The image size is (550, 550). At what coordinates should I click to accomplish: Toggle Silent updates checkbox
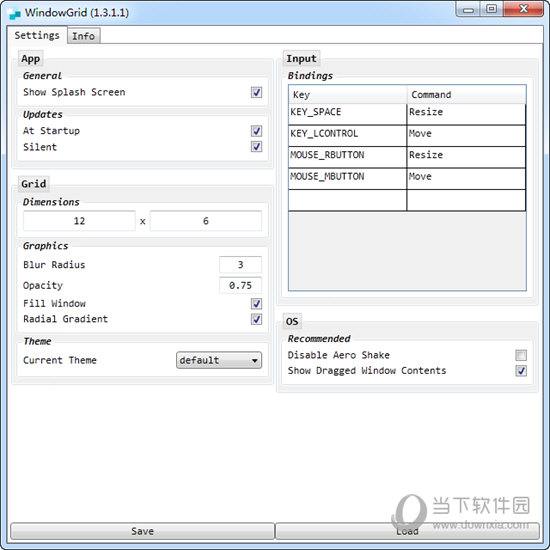[x=256, y=147]
